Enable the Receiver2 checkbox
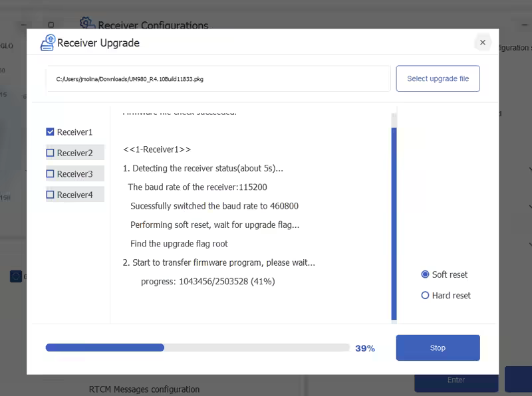 pos(51,153)
